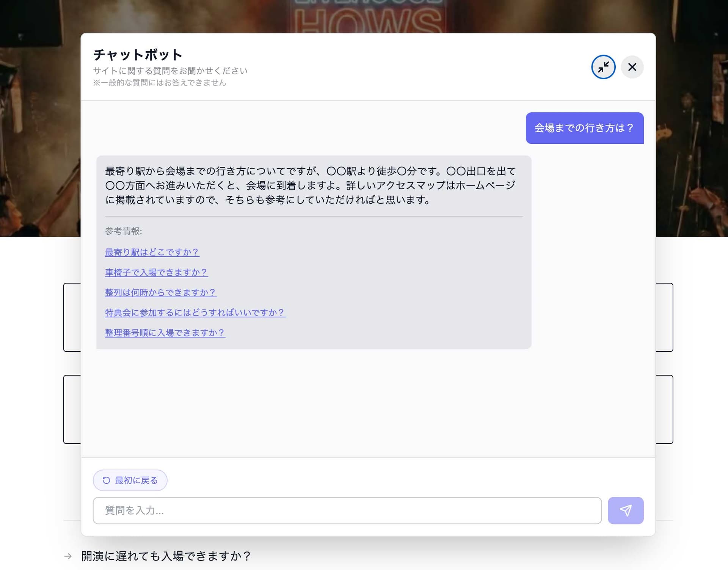
Task: Select the 開演に遅れても入場できますか？ question
Action: click(x=165, y=556)
